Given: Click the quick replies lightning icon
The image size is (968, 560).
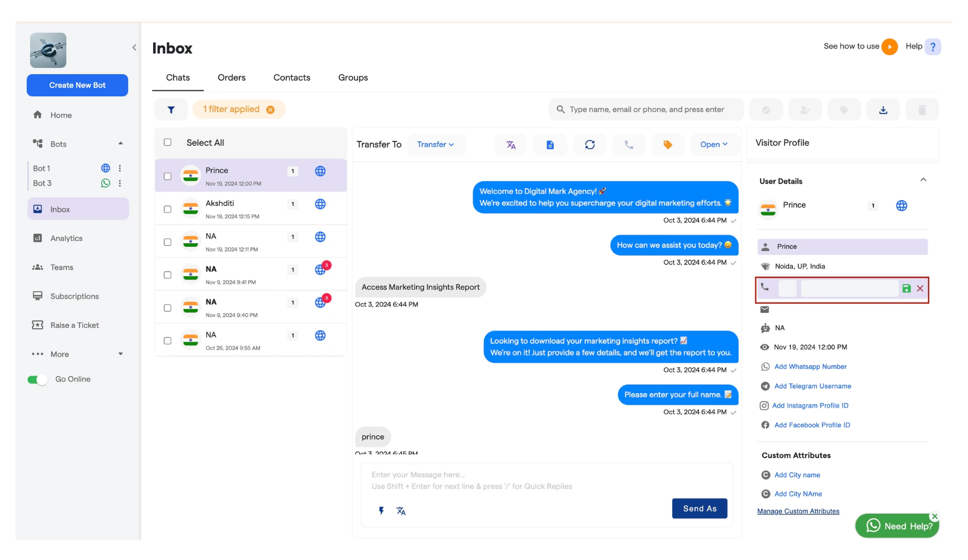Looking at the screenshot, I should coord(381,511).
